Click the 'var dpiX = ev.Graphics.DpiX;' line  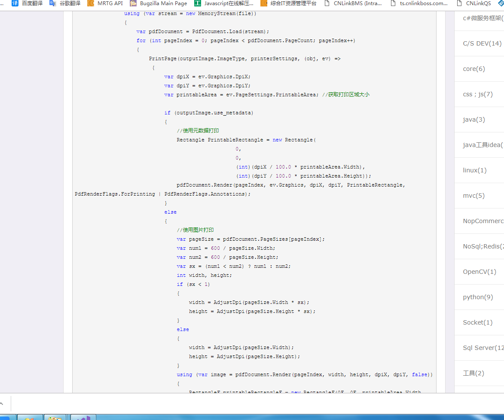tap(207, 77)
